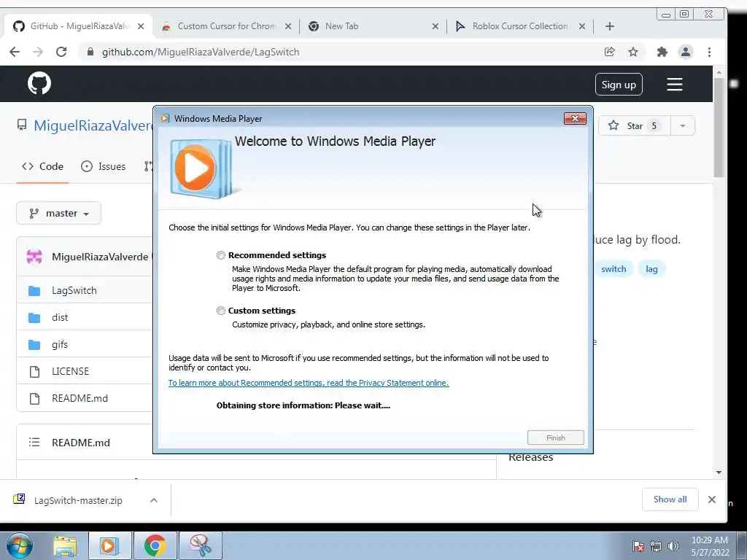
Task: Click the browser back arrow
Action: click(x=15, y=52)
